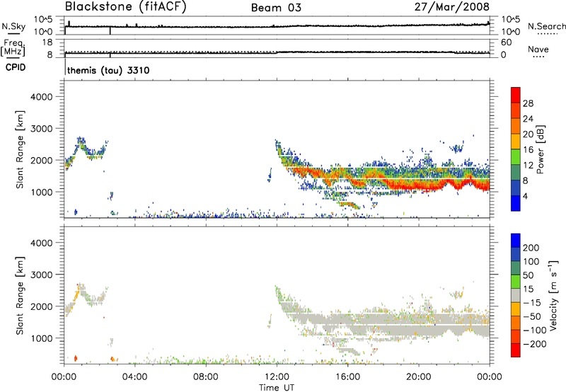Screen dimensions: 566x392
Task: Select the 'N.Sky' legend label
Action: (13, 26)
